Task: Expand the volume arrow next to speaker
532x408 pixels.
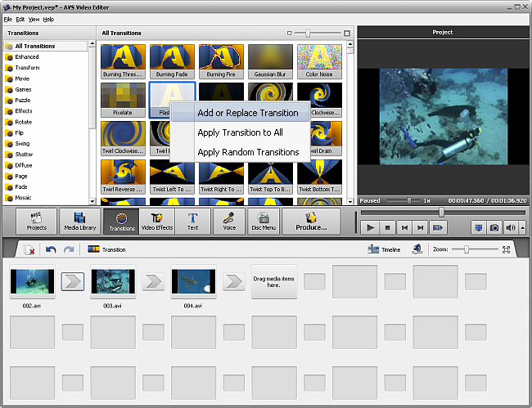Action: click(522, 228)
